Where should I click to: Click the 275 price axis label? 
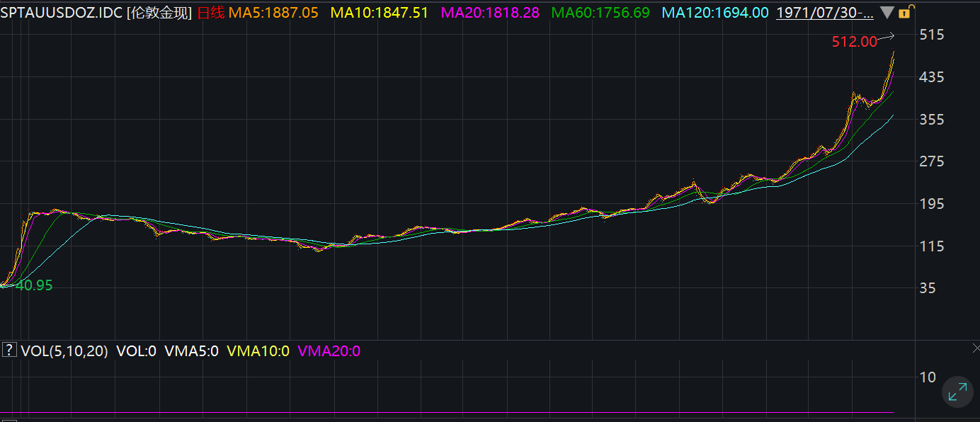point(930,161)
